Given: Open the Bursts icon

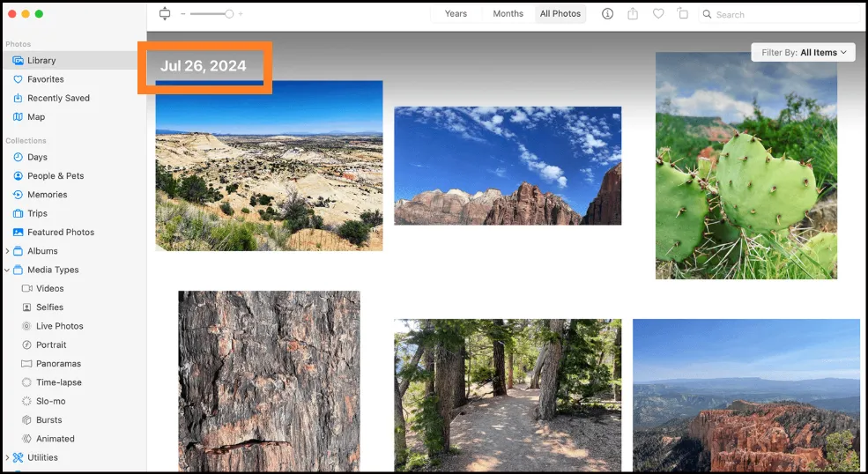Looking at the screenshot, I should 26,420.
